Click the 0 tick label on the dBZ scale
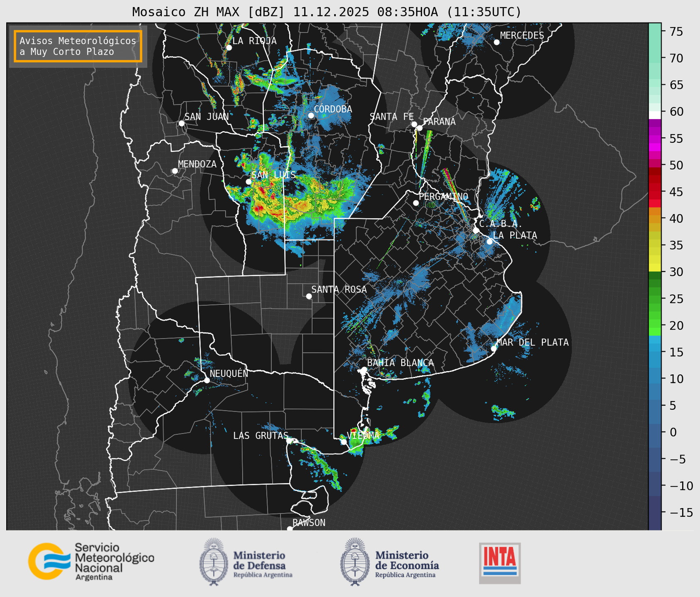 click(x=672, y=432)
